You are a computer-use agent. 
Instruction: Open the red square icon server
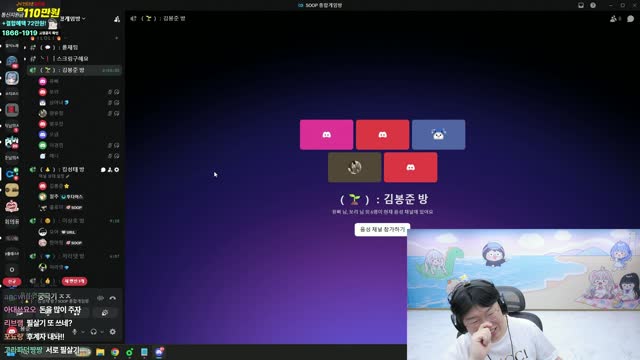(12, 110)
